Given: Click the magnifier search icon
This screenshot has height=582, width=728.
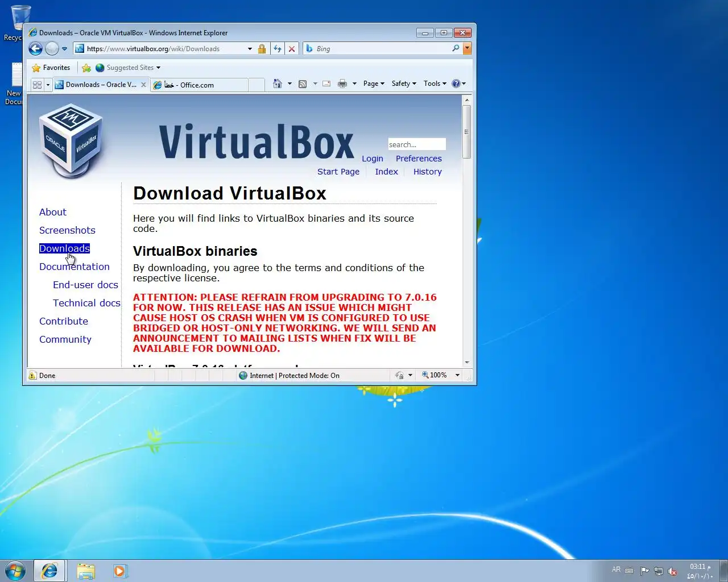Looking at the screenshot, I should (x=456, y=49).
